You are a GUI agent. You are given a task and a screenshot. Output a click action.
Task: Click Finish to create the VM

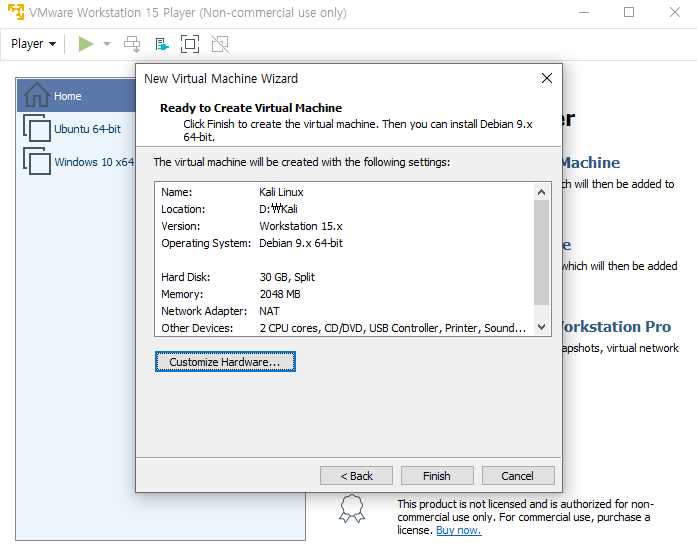point(437,476)
